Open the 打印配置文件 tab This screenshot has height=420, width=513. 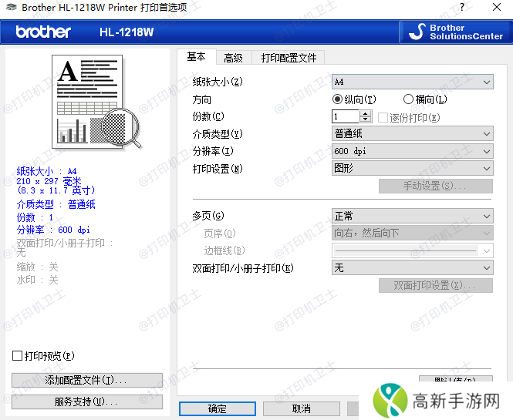[289, 58]
